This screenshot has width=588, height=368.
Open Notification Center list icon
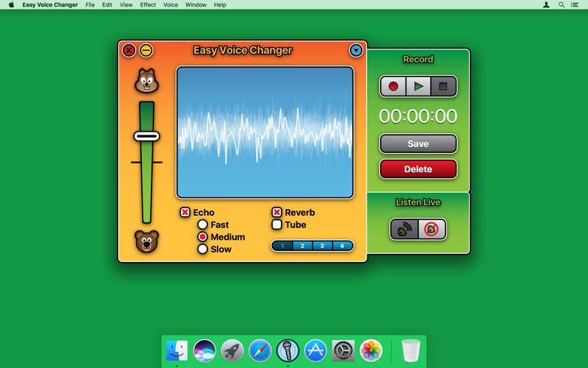[x=575, y=5]
